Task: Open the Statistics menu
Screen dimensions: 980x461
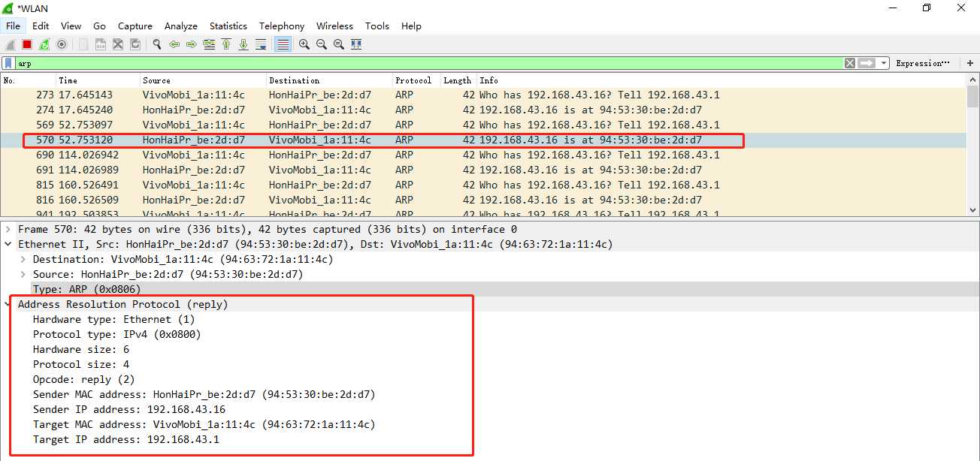Action: pos(228,26)
